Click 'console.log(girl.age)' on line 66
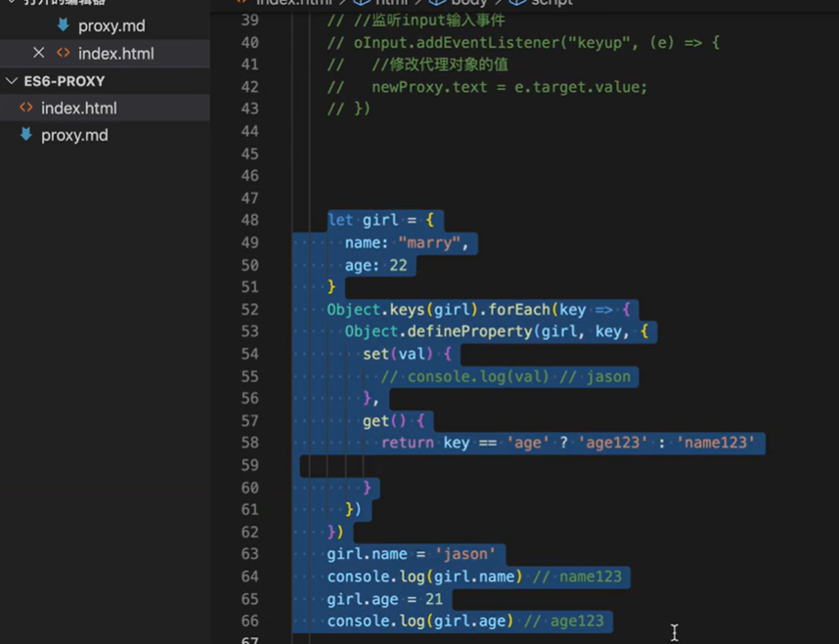 [420, 621]
